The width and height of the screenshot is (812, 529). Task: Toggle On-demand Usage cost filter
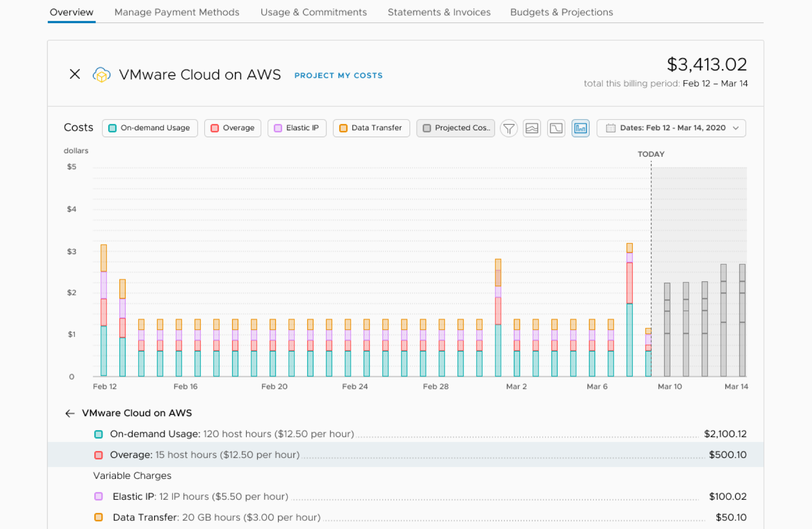(150, 128)
